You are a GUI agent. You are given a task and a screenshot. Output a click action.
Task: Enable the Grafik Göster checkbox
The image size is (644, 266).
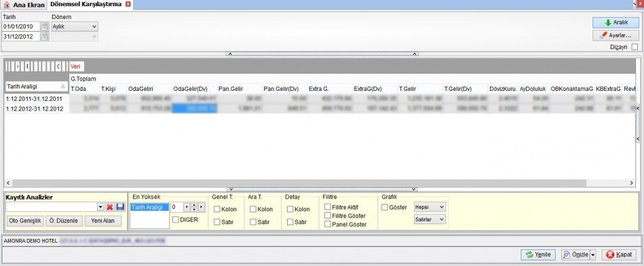(385, 207)
